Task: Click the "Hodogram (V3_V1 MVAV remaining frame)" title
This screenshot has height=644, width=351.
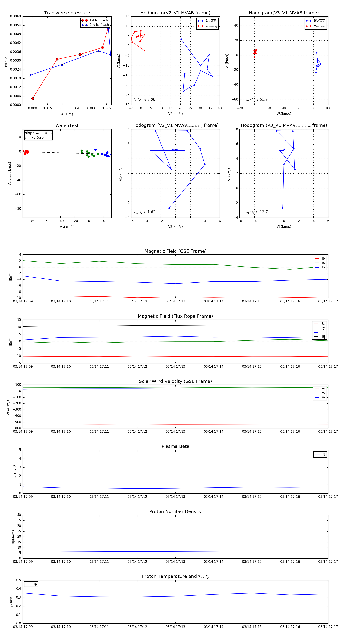Action: pyautogui.click(x=284, y=125)
